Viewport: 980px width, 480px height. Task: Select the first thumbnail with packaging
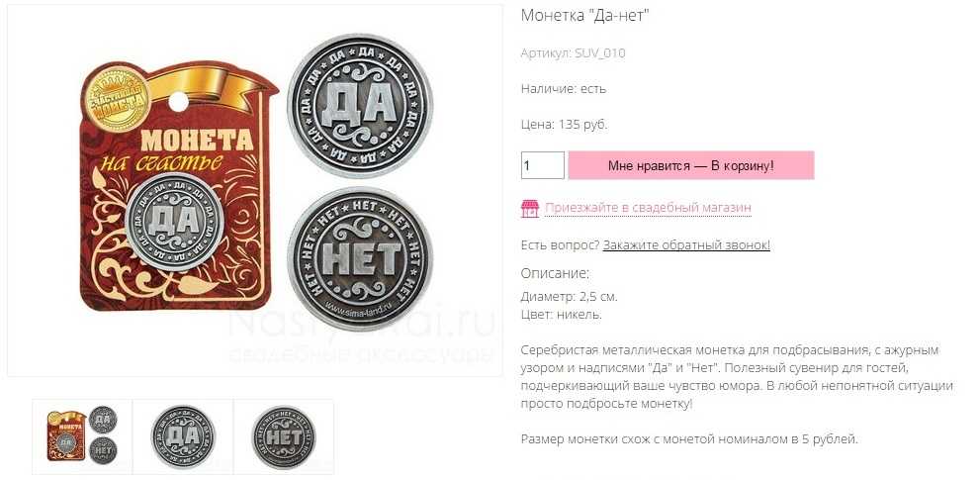pos(82,436)
